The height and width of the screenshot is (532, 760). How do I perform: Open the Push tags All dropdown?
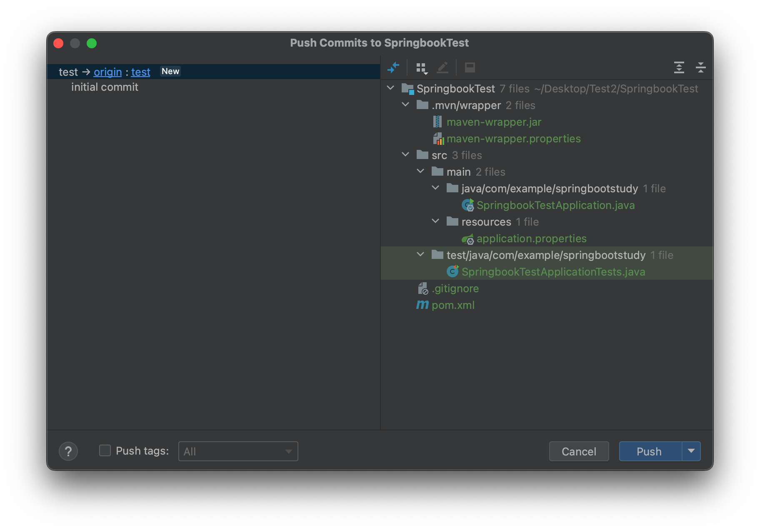(x=238, y=451)
